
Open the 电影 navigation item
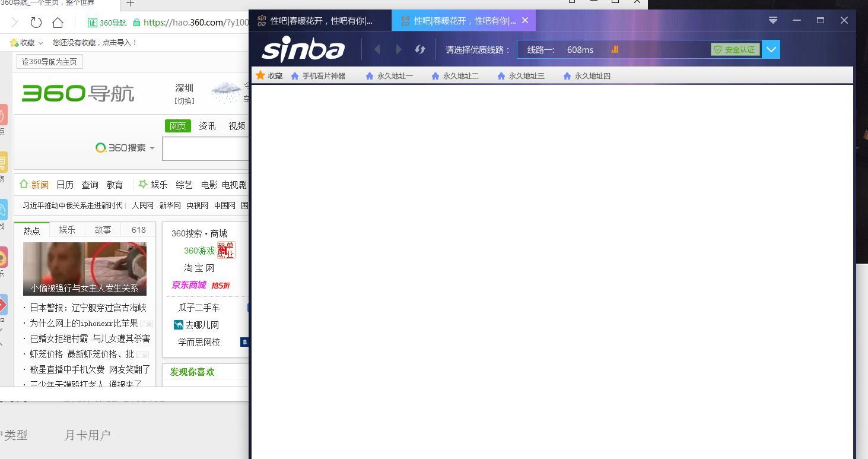tap(209, 185)
